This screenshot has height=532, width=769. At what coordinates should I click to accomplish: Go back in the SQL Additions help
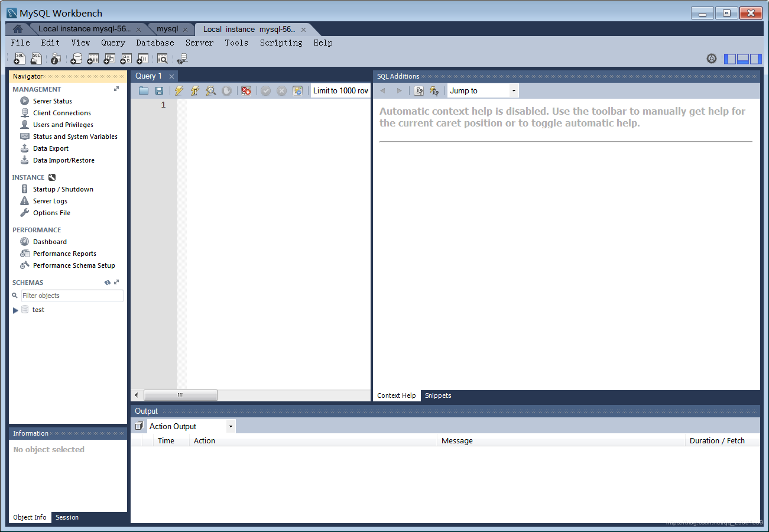pos(382,90)
